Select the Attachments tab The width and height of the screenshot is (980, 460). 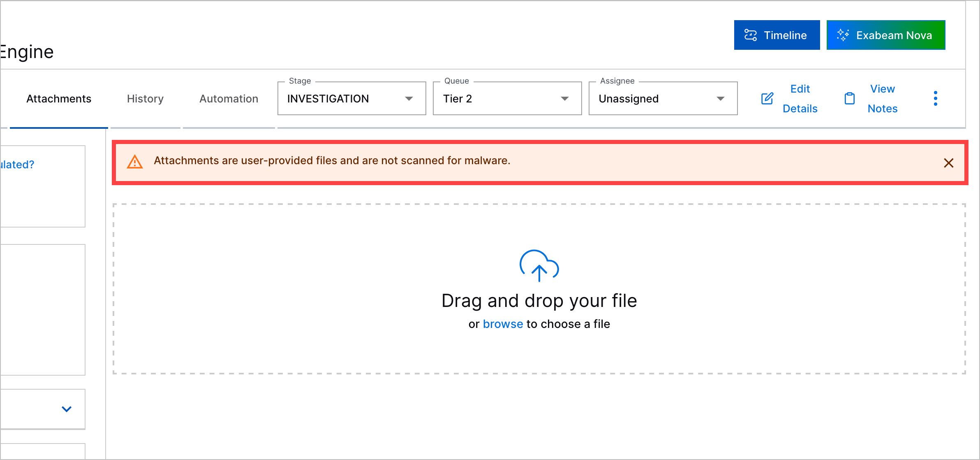pos(59,98)
